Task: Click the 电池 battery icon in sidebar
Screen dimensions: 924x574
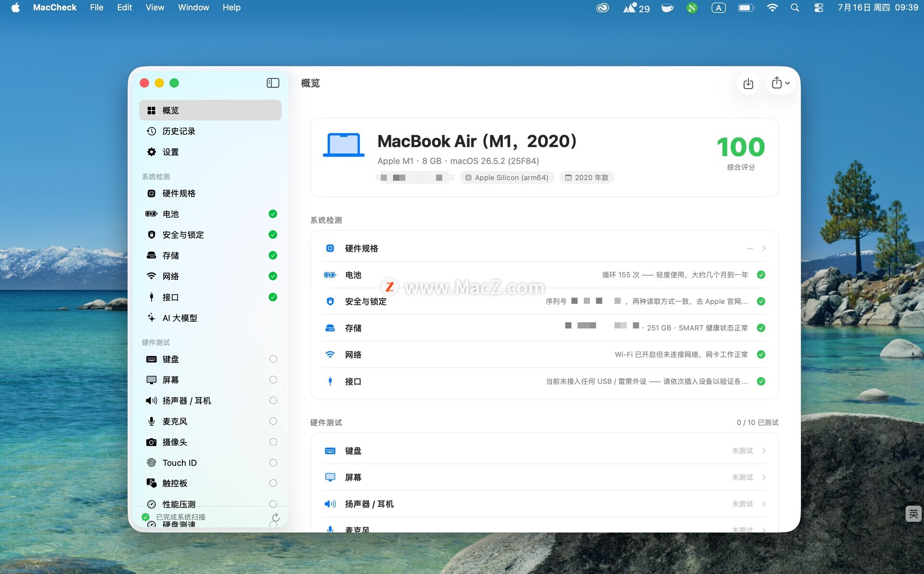Action: pyautogui.click(x=152, y=214)
